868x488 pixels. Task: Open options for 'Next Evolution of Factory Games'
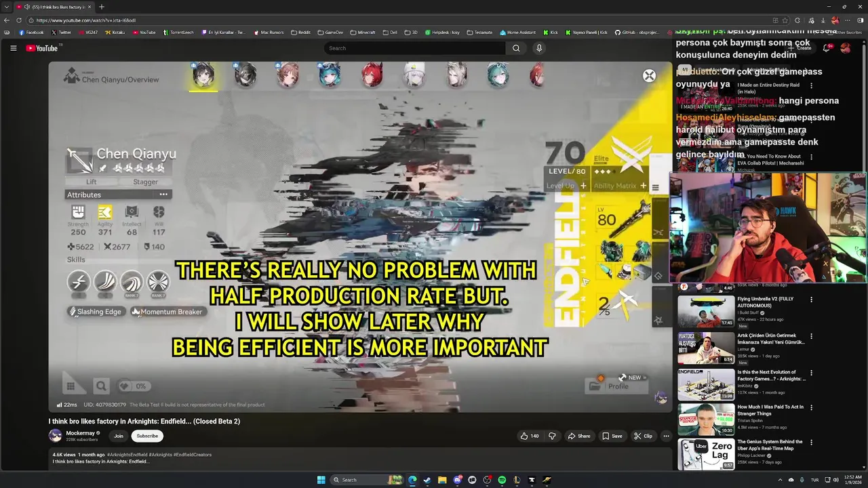pyautogui.click(x=811, y=372)
